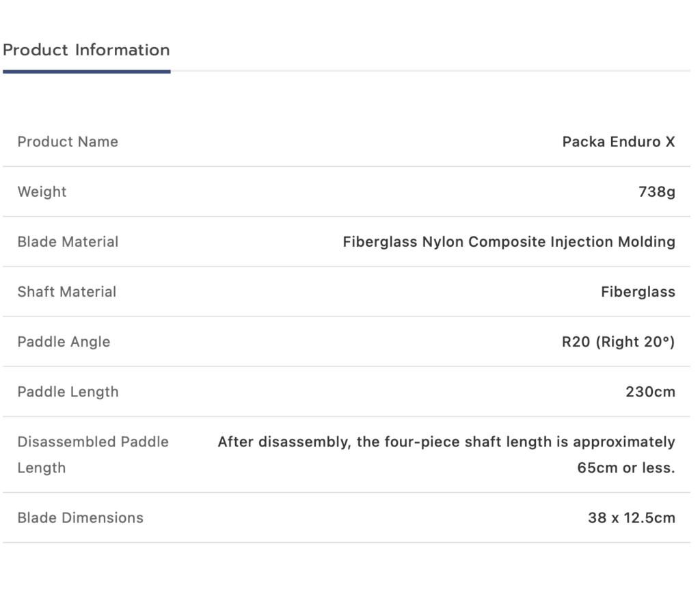Click the 38 x 12.5cm value
Viewport: 700px width, 605px height.
[x=631, y=517]
